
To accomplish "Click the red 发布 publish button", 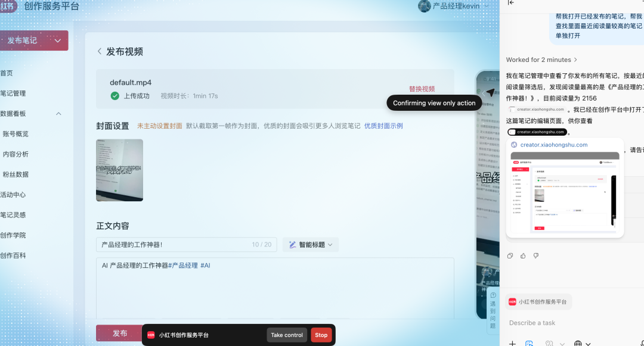I will pos(119,333).
